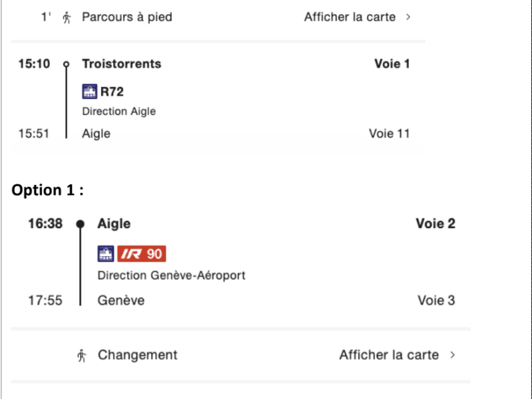
Task: Expand the bottom Afficher la carte chevron
Action: (452, 355)
